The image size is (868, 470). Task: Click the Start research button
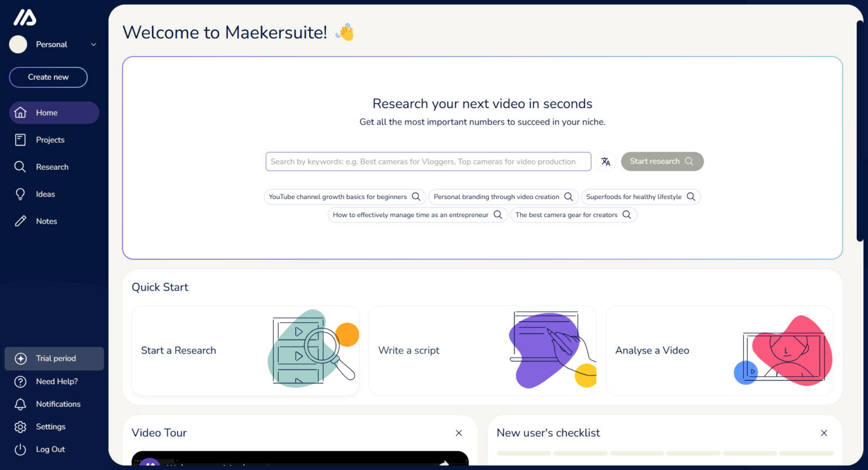[662, 161]
